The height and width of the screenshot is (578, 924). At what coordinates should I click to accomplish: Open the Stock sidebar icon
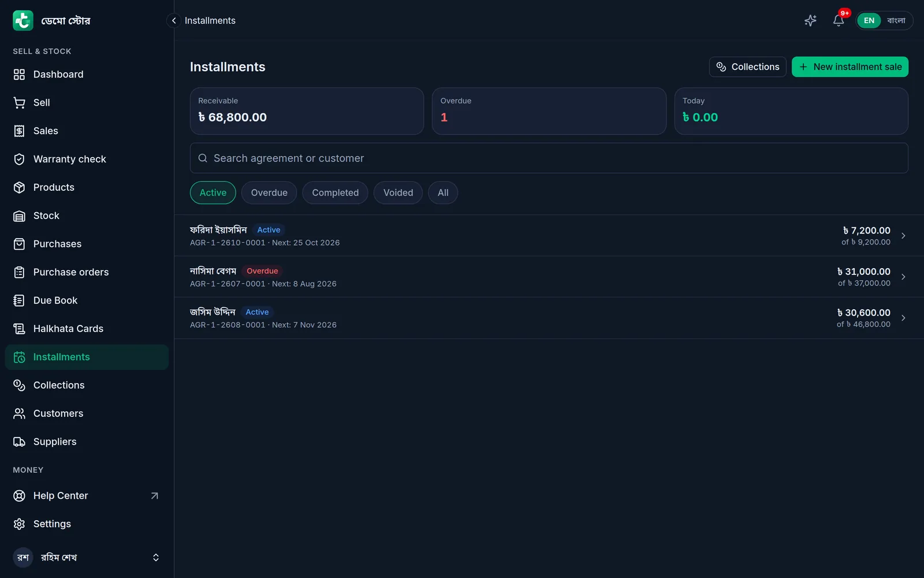[x=19, y=216]
